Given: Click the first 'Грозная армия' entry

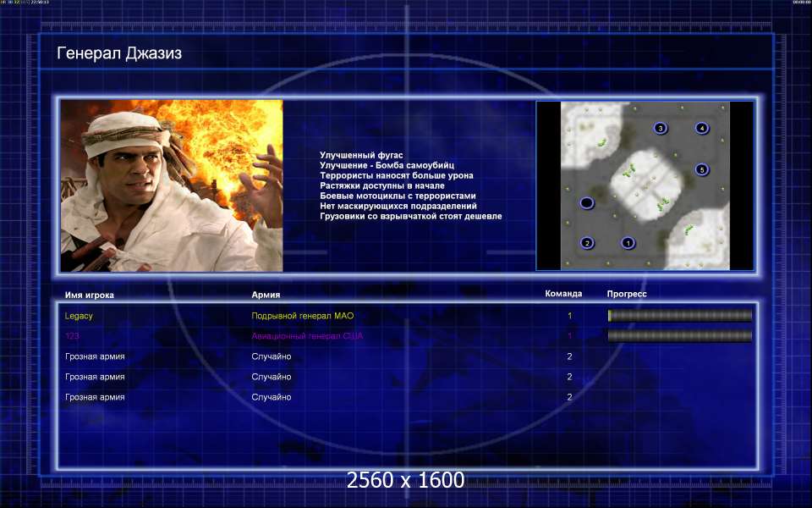Looking at the screenshot, I should 95,356.
